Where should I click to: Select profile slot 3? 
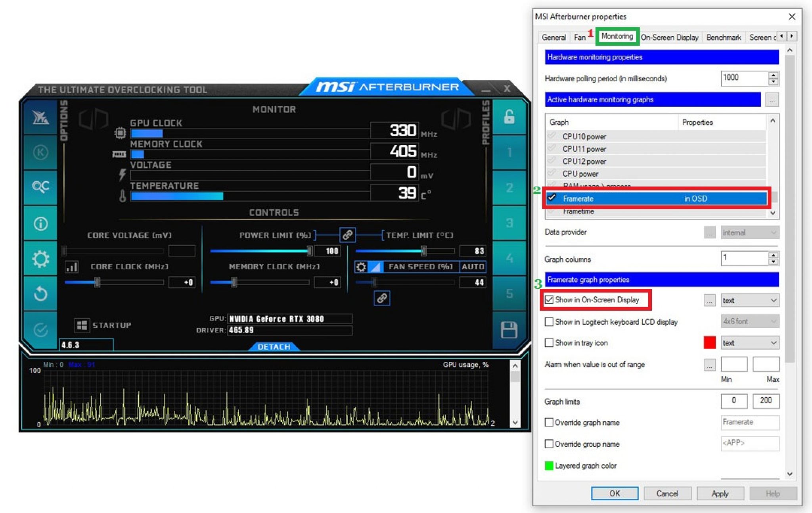pyautogui.click(x=509, y=223)
